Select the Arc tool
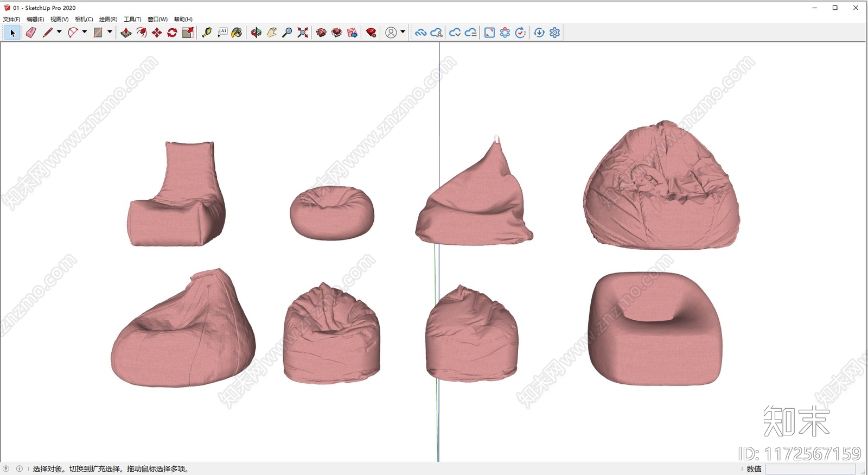The image size is (868, 475). pyautogui.click(x=73, y=33)
